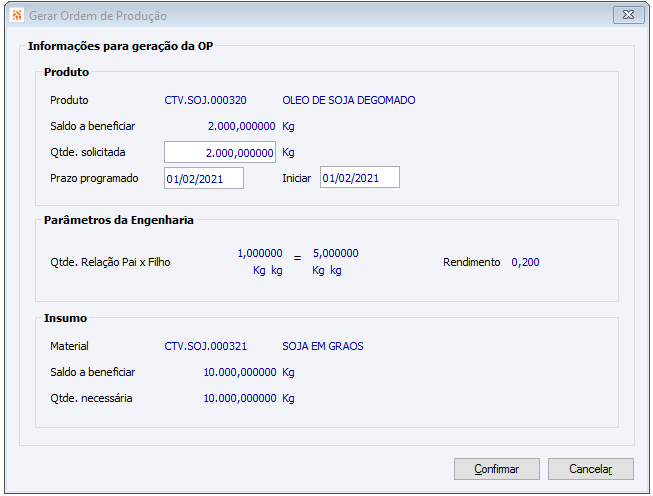Click the Cancelar button
Image resolution: width=653 pixels, height=496 pixels.
(x=591, y=469)
